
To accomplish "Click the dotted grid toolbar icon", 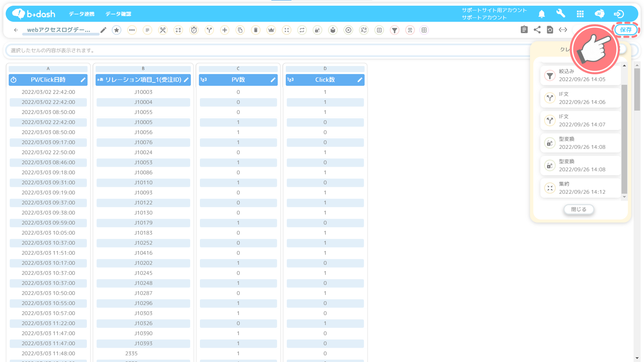I will pos(410,30).
